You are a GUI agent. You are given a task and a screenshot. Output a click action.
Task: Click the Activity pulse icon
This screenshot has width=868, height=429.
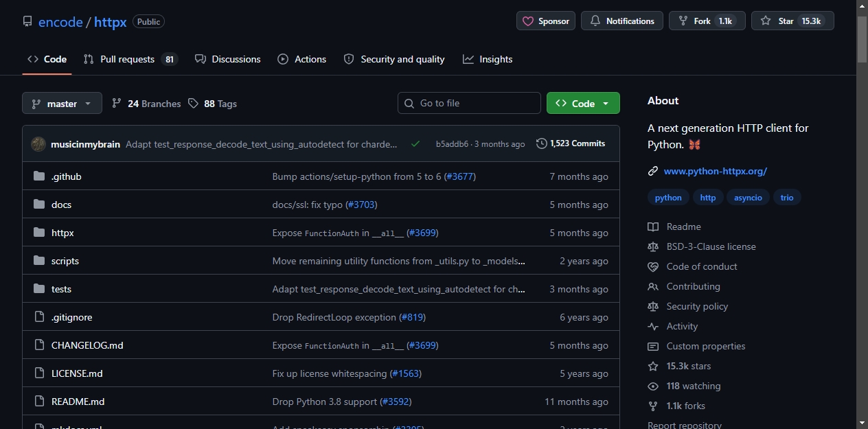[653, 326]
